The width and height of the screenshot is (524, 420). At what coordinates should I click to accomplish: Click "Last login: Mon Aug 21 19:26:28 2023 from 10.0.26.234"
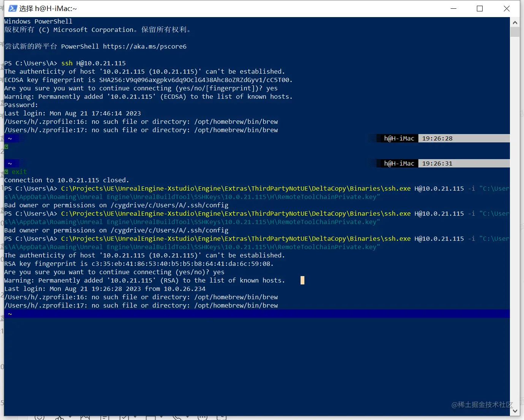pos(105,289)
